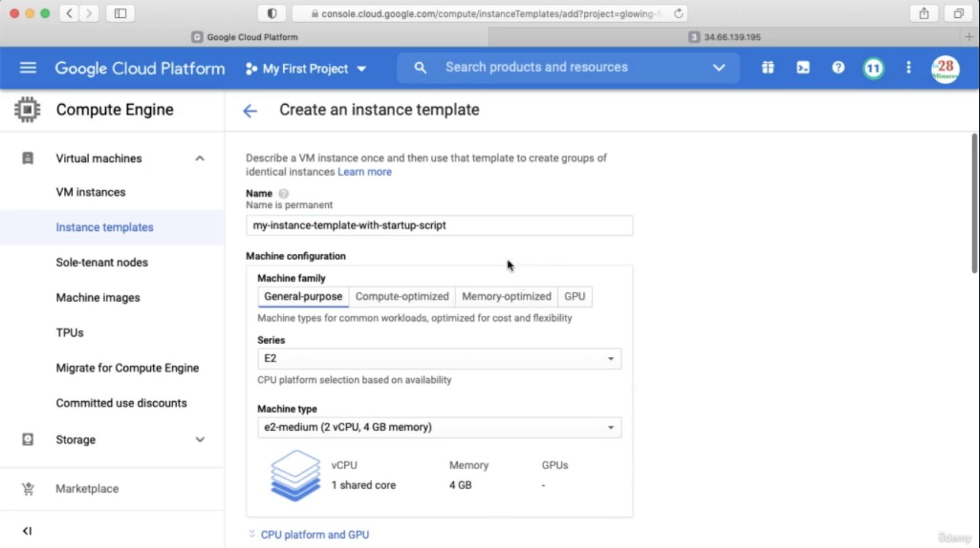
Task: Click the instance template name field
Action: pyautogui.click(x=439, y=225)
